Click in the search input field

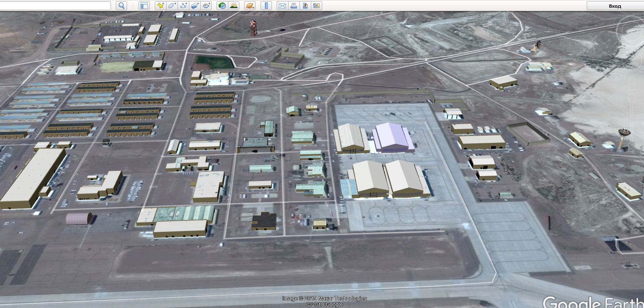[x=55, y=6]
